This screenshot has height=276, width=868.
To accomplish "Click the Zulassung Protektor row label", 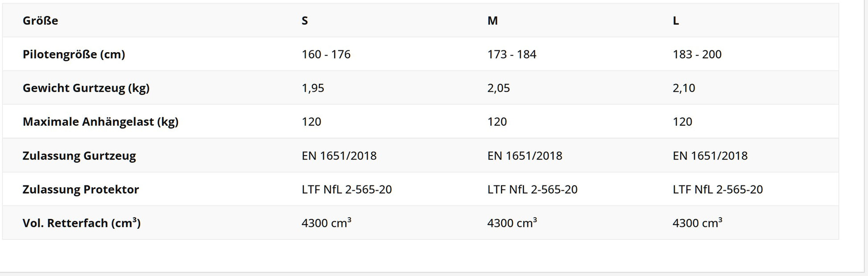I will [81, 189].
